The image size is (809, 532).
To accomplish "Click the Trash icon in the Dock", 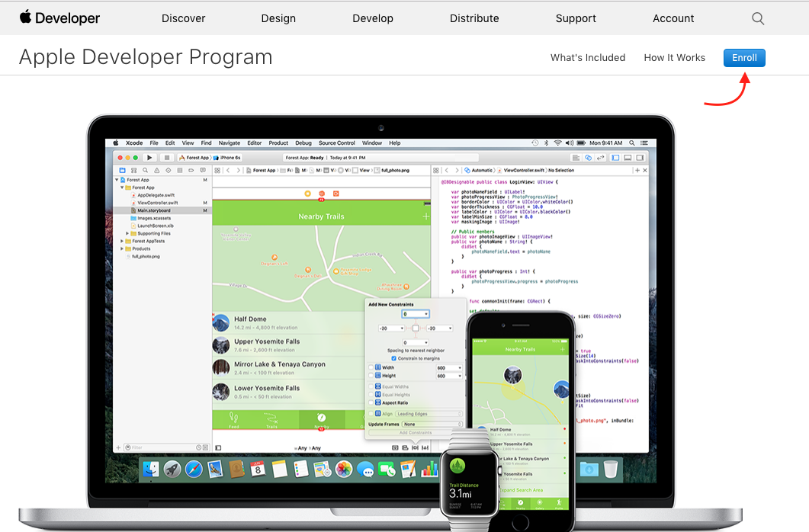I will 610,469.
